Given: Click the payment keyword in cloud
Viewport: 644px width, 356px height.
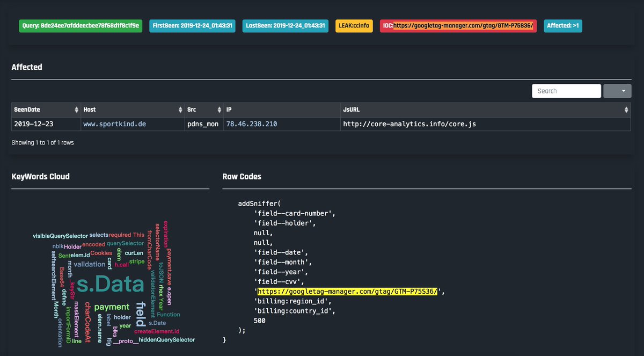Looking at the screenshot, I should coord(112,307).
